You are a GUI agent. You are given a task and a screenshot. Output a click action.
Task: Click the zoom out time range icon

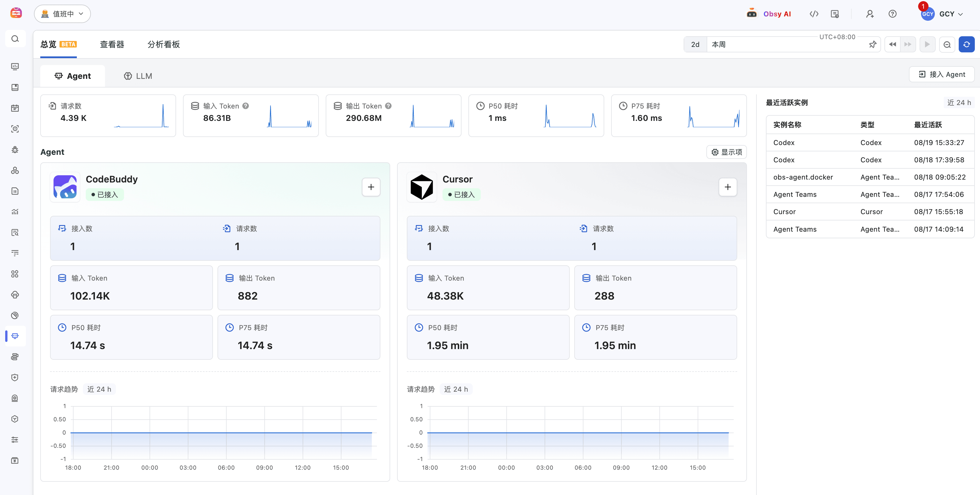point(947,45)
